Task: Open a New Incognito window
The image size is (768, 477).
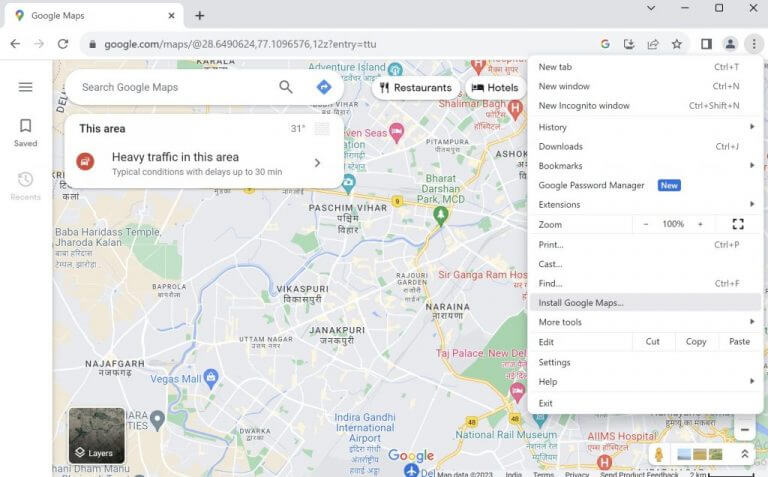Action: coord(645,106)
